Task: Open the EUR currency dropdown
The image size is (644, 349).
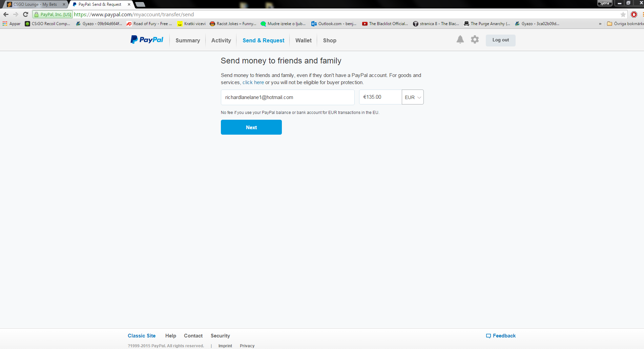Action: 413,97
